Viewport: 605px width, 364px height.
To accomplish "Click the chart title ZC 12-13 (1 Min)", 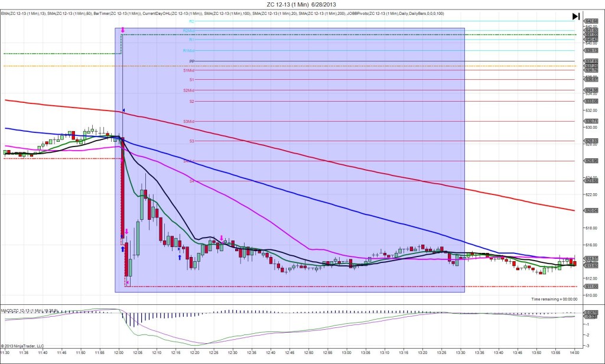I will click(x=302, y=5).
